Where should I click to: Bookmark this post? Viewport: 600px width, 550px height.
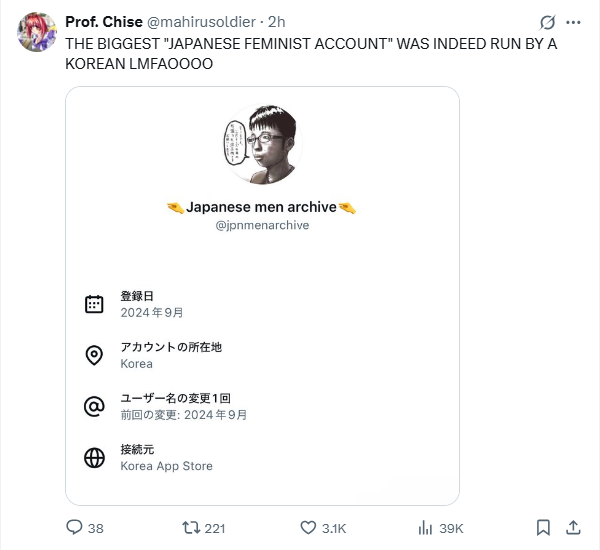pos(542,527)
